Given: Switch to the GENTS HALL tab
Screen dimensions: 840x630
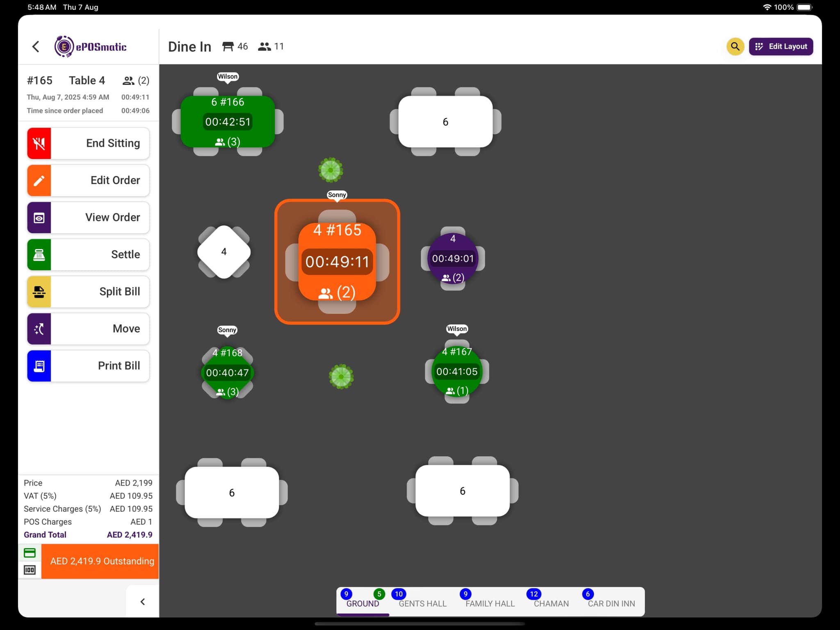Looking at the screenshot, I should [x=422, y=603].
